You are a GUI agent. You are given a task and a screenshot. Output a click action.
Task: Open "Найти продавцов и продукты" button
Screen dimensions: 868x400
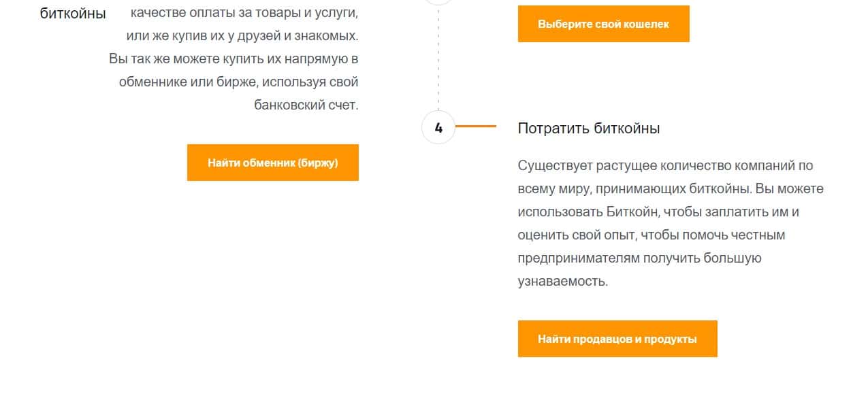[x=617, y=339]
